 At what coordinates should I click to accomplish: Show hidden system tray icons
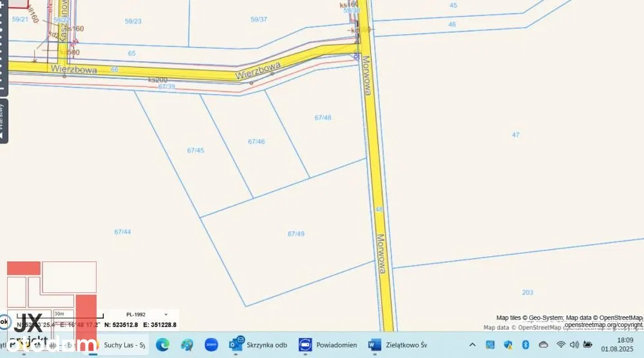(x=472, y=345)
